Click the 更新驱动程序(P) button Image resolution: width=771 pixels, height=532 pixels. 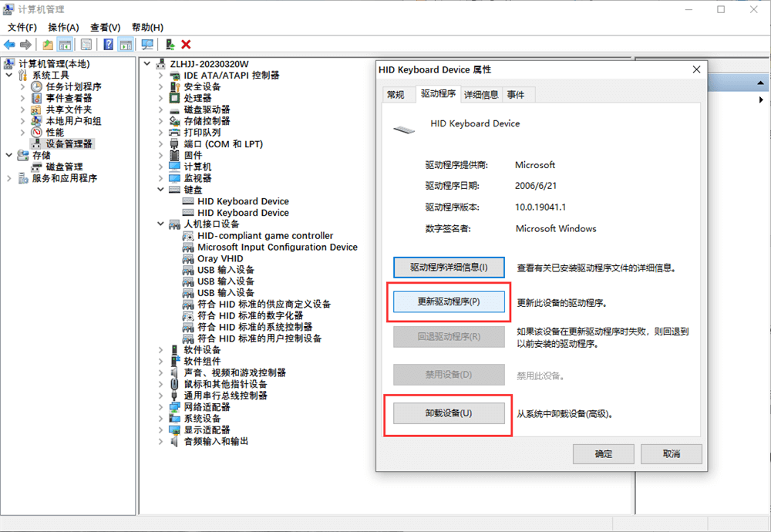point(449,301)
